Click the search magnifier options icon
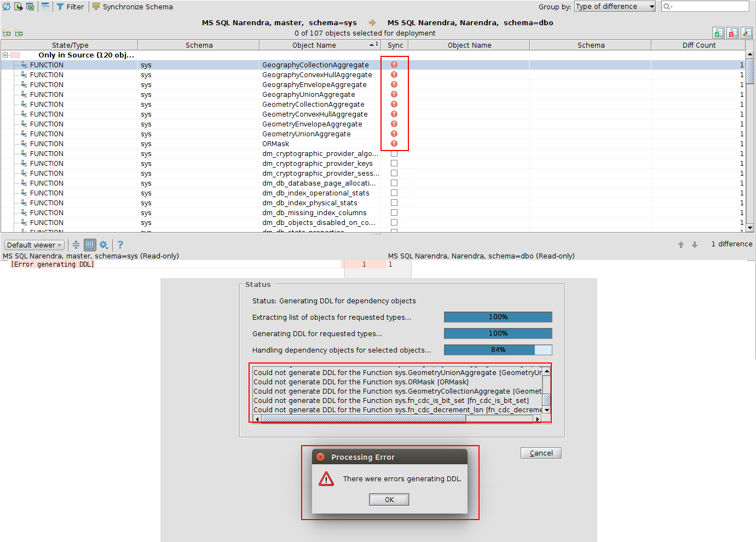 coord(667,7)
